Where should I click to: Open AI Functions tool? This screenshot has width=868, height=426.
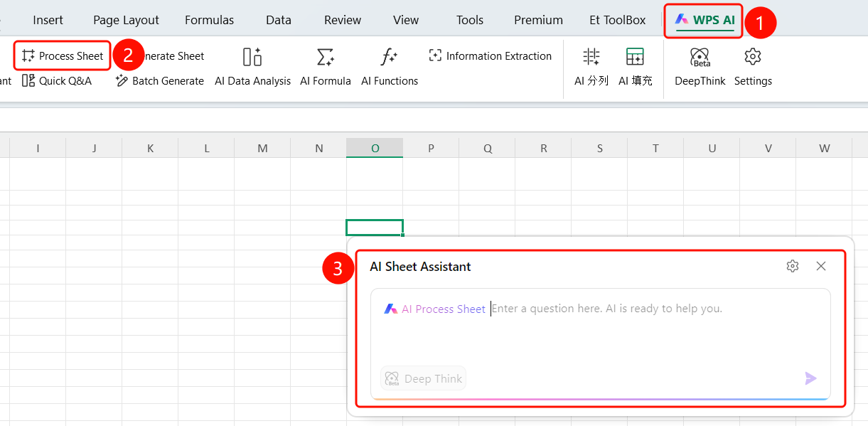click(390, 66)
